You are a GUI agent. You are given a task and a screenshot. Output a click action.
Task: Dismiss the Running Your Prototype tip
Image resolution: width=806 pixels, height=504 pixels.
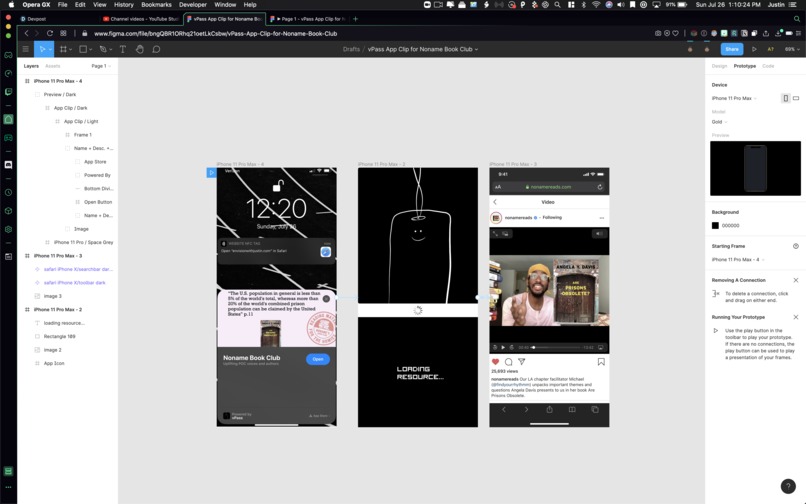pyautogui.click(x=796, y=317)
